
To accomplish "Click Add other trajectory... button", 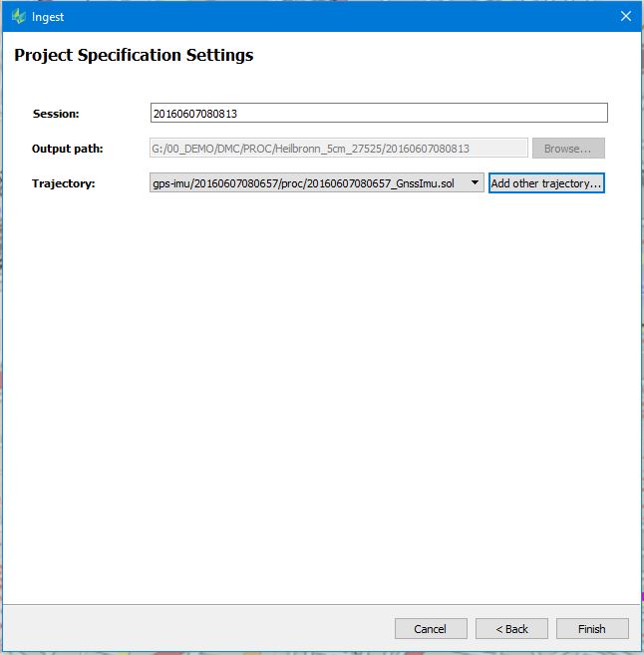I will (546, 183).
